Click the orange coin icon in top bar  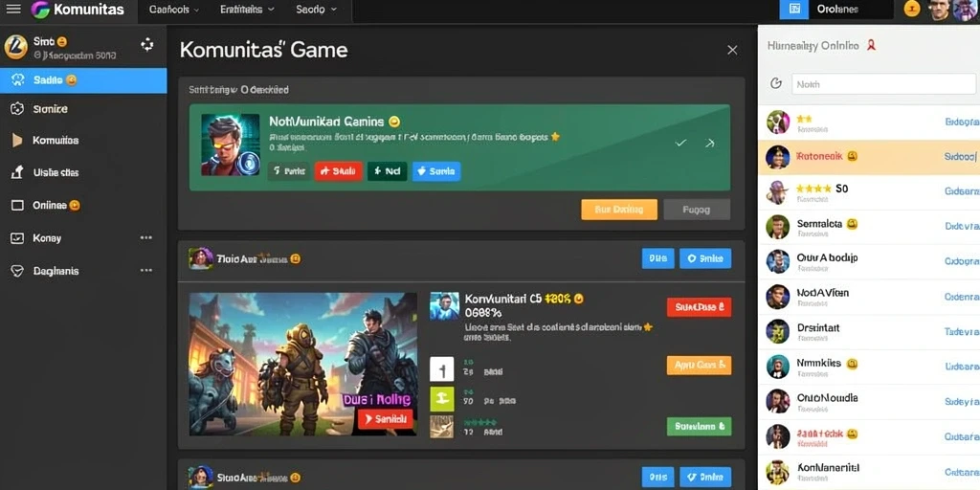pyautogui.click(x=912, y=10)
